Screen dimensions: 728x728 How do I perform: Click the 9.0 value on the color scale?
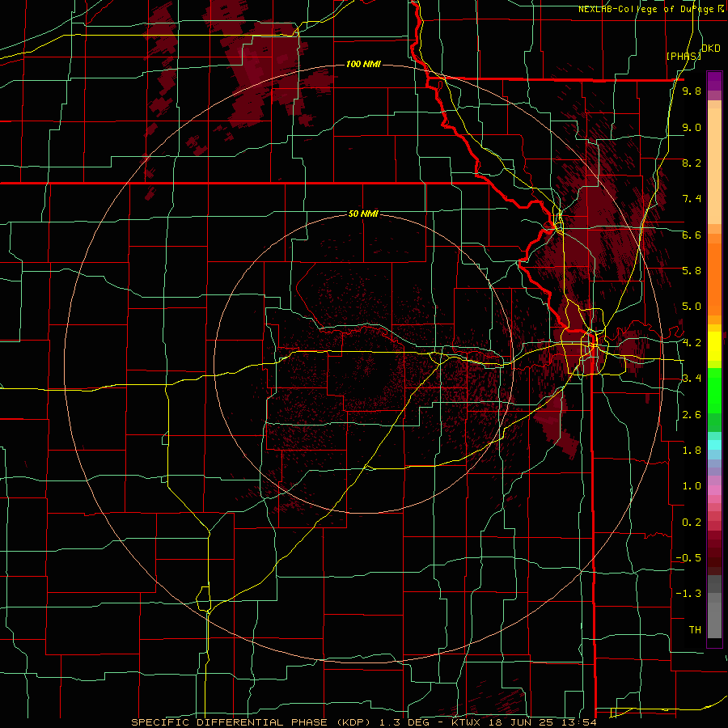pos(692,127)
